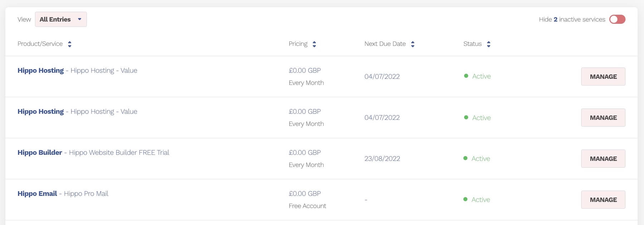This screenshot has height=225, width=644.
Task: Click the Pricing column header label
Action: [x=298, y=44]
